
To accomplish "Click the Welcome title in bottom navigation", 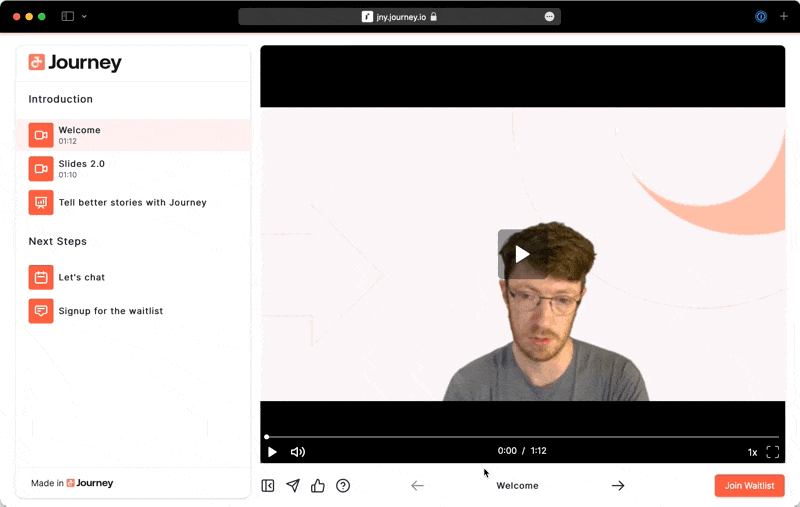I will point(517,486).
